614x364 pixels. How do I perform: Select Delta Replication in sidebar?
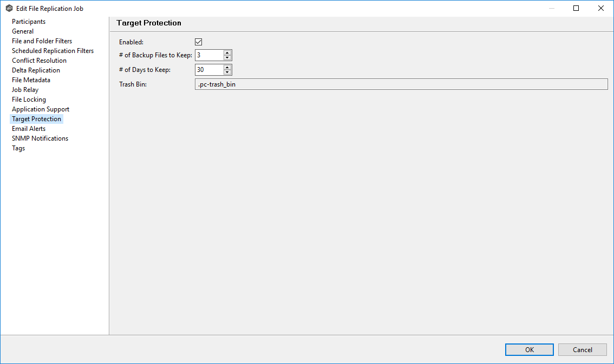pyautogui.click(x=36, y=70)
